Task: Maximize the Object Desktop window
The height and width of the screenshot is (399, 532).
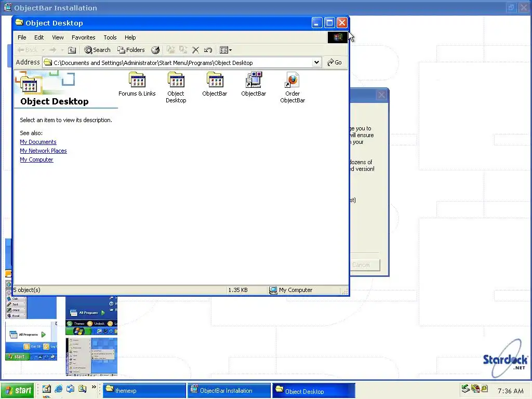Action: click(329, 23)
